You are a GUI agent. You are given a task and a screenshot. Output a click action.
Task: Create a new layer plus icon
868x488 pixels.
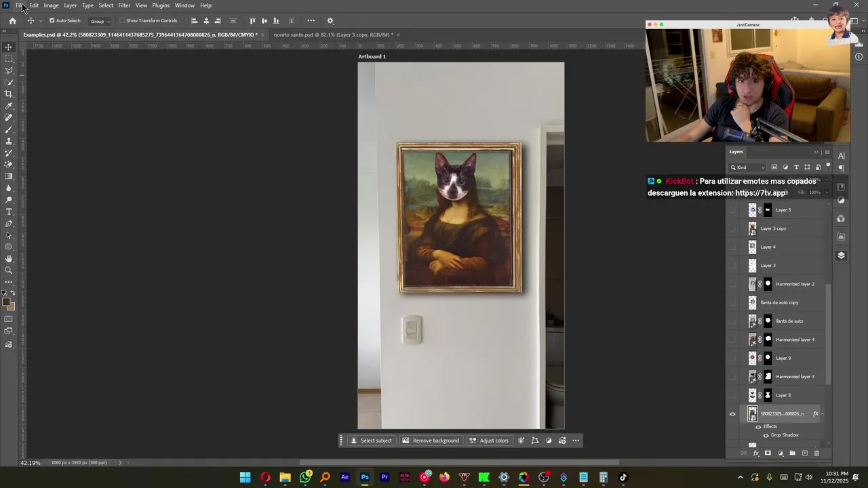tap(804, 453)
